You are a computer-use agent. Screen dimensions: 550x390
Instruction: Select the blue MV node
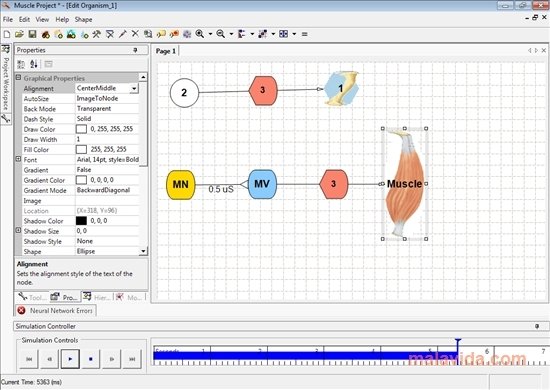[x=262, y=184]
